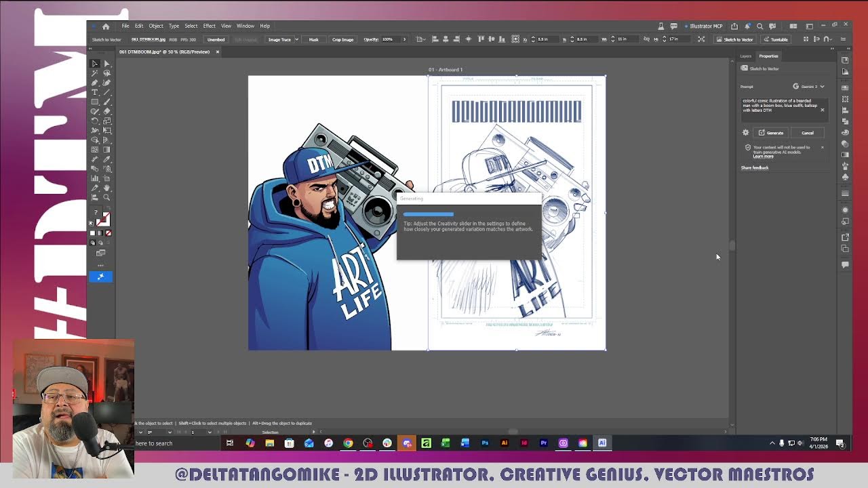The height and width of the screenshot is (488, 868).
Task: Open the Effect menu
Action: pos(209,26)
